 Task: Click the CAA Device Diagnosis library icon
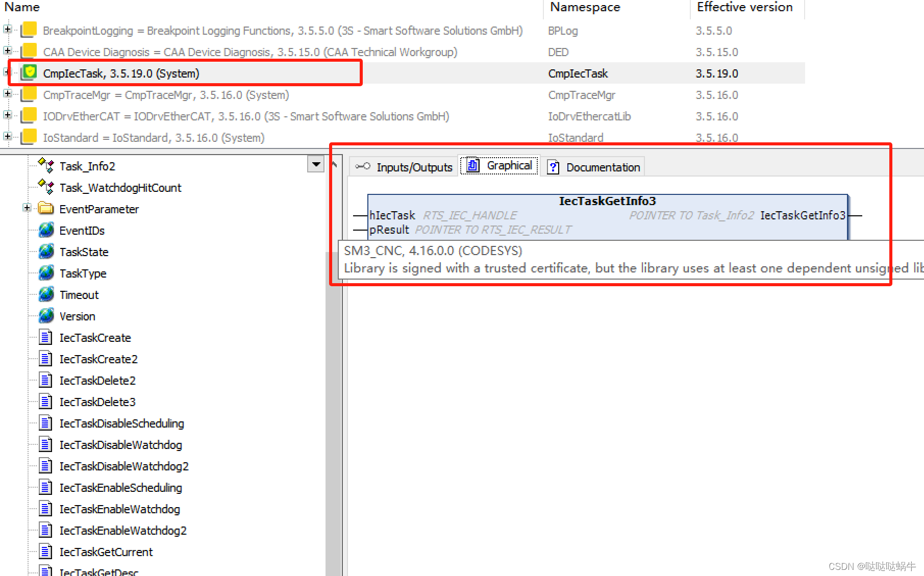[x=29, y=51]
